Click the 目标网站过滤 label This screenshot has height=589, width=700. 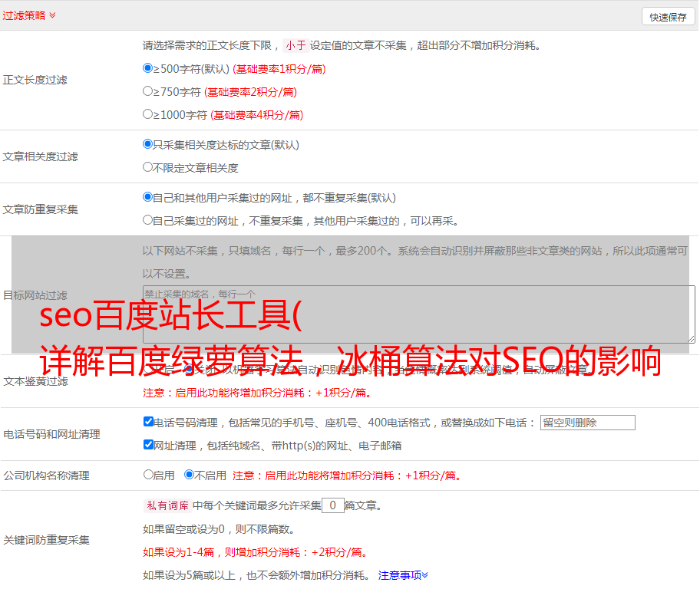point(35,295)
